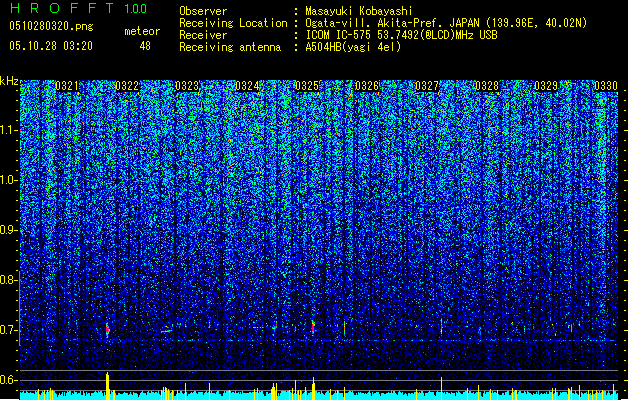Viewport: 629px width, 400px height.
Task: Click the 1.1 kHz axis tick label
Action: (x=9, y=130)
